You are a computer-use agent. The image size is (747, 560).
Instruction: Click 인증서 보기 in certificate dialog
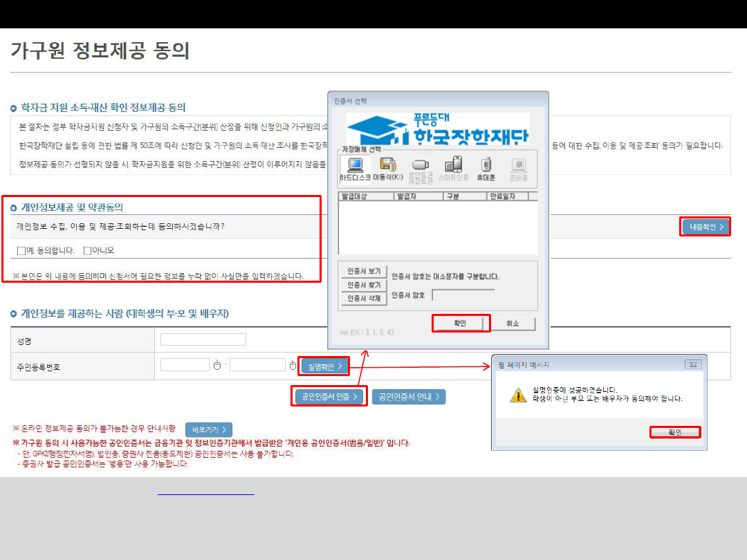pos(364,271)
